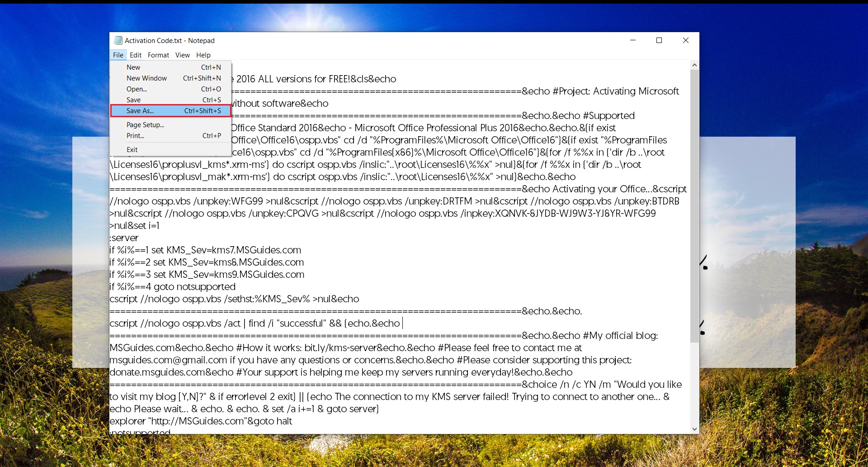The image size is (868, 467).
Task: Click the Notepad document icon in title bar
Action: tap(118, 40)
